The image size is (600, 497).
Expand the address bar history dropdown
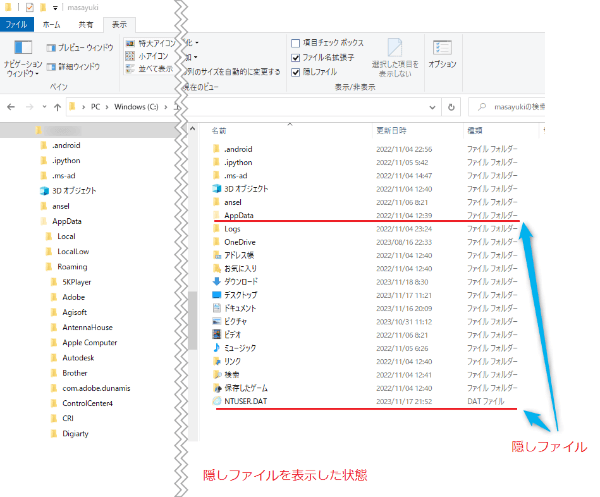click(432, 107)
